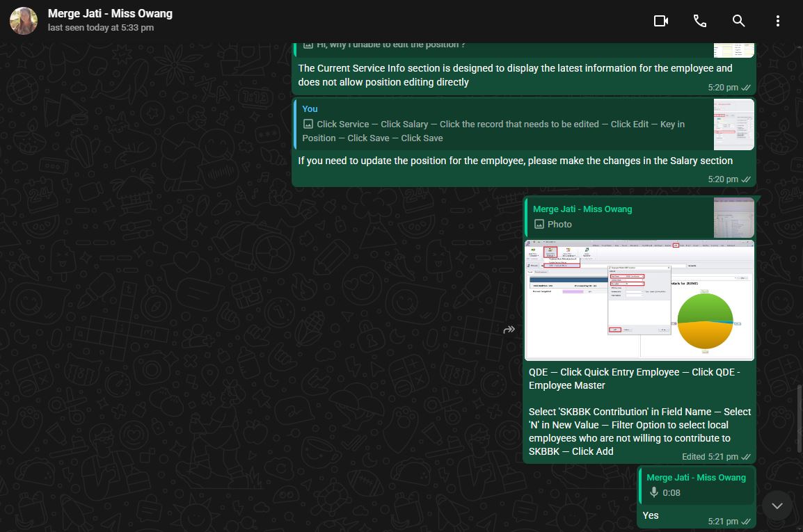This screenshot has width=803, height=532.
Task: Open Miss Owang's profile picture
Action: coord(24,21)
